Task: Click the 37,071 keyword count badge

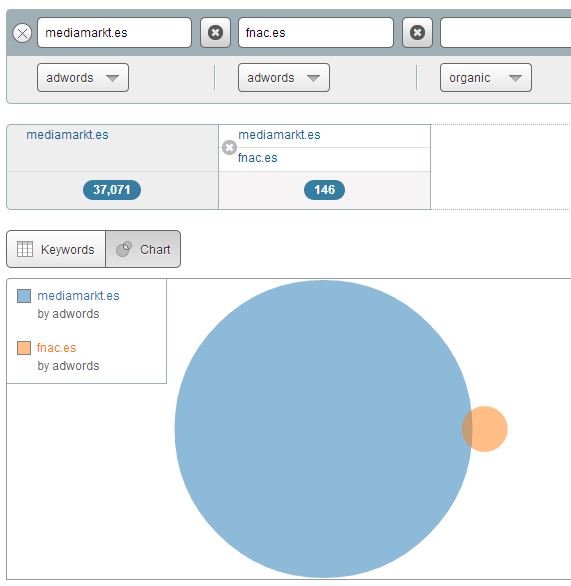Action: click(x=112, y=190)
